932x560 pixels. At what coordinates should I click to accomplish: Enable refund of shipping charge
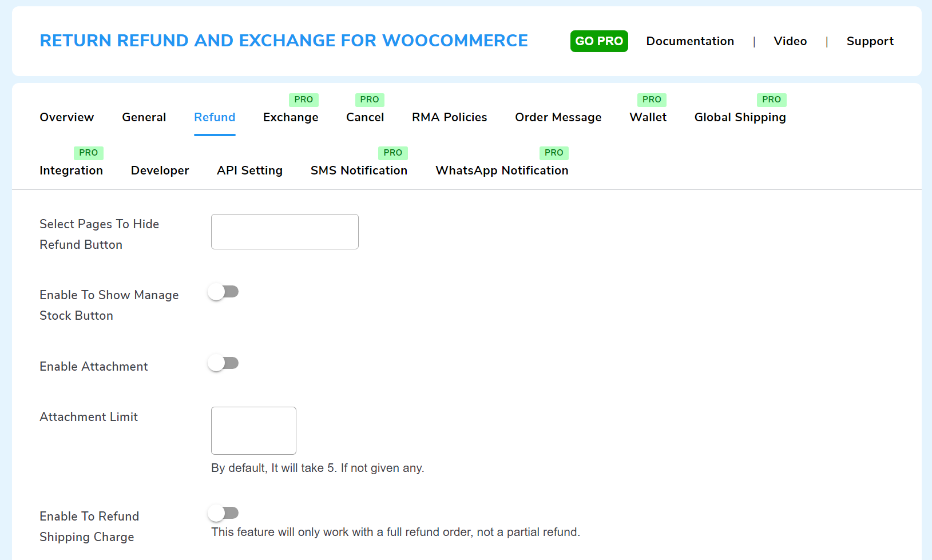coord(224,513)
